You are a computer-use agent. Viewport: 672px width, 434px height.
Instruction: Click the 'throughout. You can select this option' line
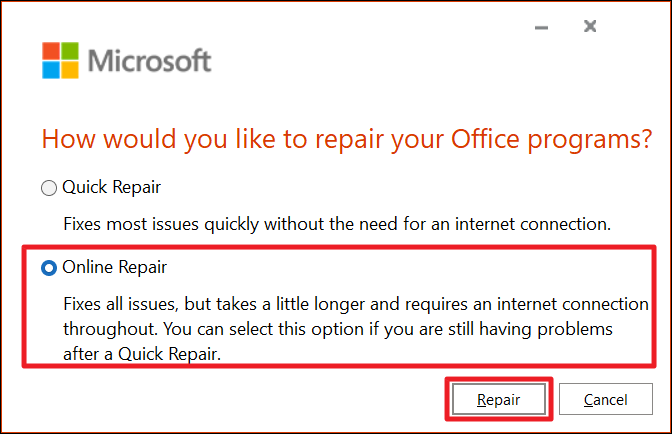(335, 327)
